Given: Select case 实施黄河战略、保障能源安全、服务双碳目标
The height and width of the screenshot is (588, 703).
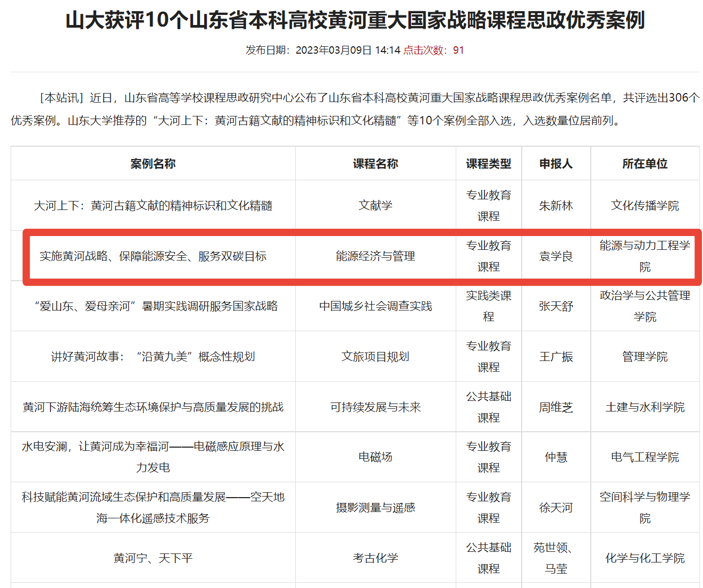Looking at the screenshot, I should tap(153, 256).
